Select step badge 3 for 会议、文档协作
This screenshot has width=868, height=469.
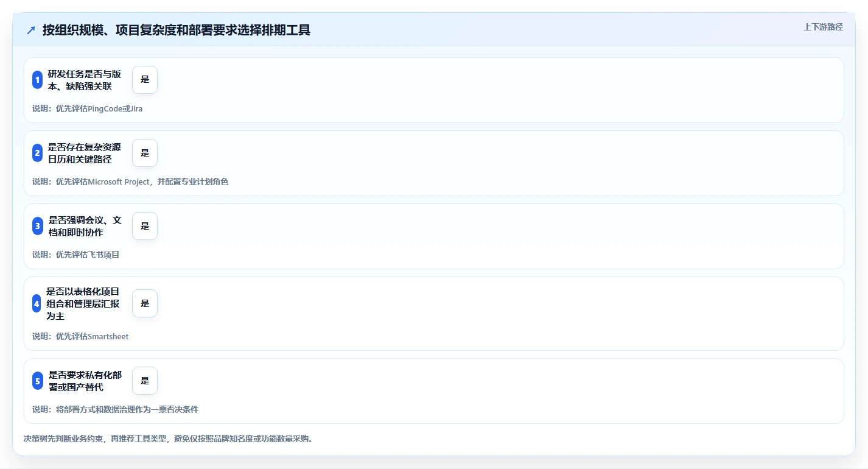click(x=38, y=226)
